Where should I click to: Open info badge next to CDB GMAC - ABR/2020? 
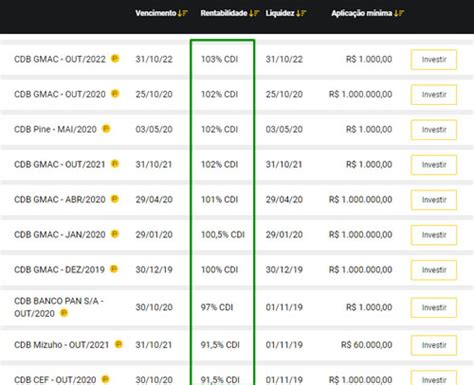click(x=115, y=199)
